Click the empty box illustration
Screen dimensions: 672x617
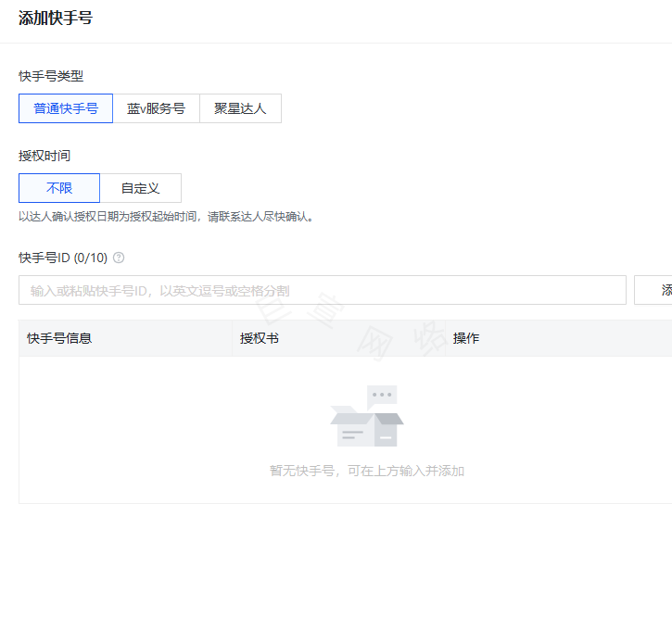point(367,416)
